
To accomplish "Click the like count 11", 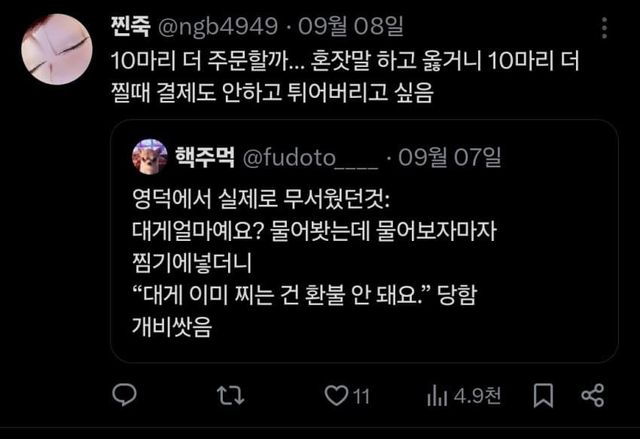I will pos(361,397).
